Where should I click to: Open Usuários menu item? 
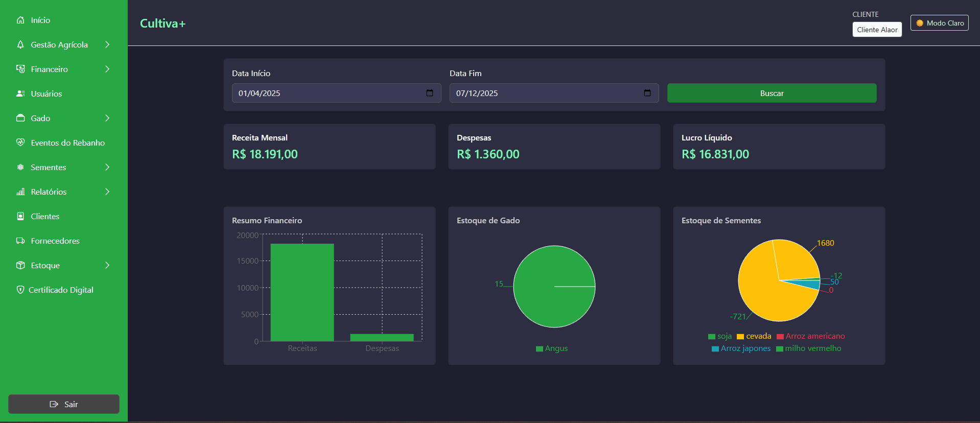64,93
